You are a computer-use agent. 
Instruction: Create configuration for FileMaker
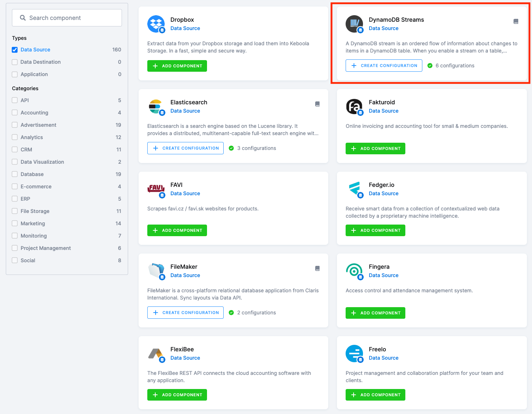click(x=185, y=313)
